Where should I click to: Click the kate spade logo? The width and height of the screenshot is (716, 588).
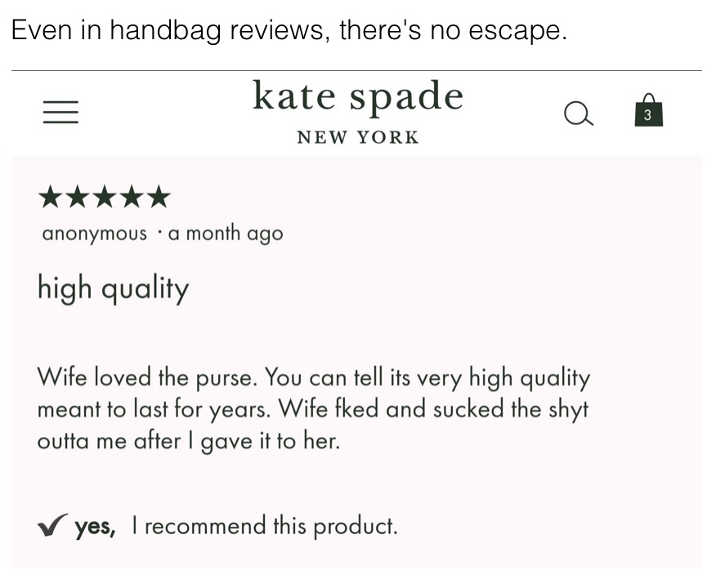click(x=358, y=96)
